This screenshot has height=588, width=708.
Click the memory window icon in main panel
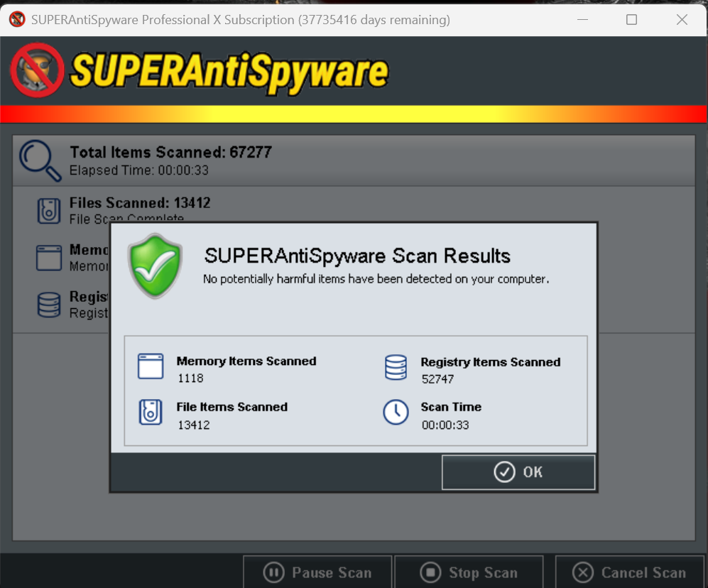(49, 258)
